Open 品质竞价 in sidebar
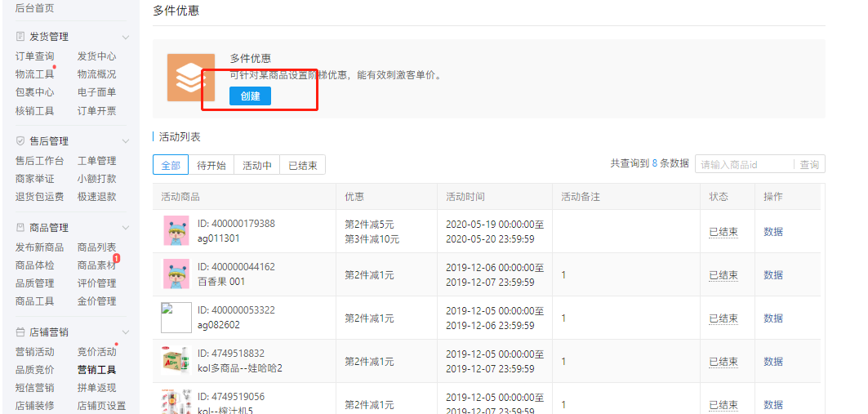The height and width of the screenshot is (414, 868). coord(35,370)
